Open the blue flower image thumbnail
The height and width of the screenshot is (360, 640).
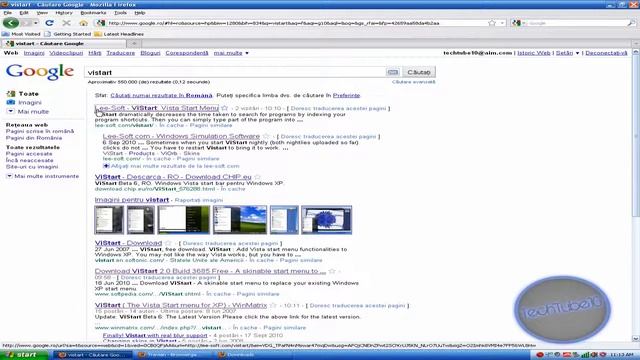click(x=327, y=220)
